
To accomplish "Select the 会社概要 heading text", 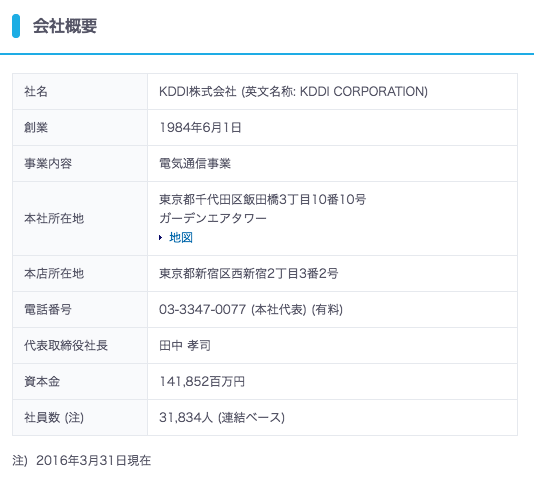I will pyautogui.click(x=65, y=26).
